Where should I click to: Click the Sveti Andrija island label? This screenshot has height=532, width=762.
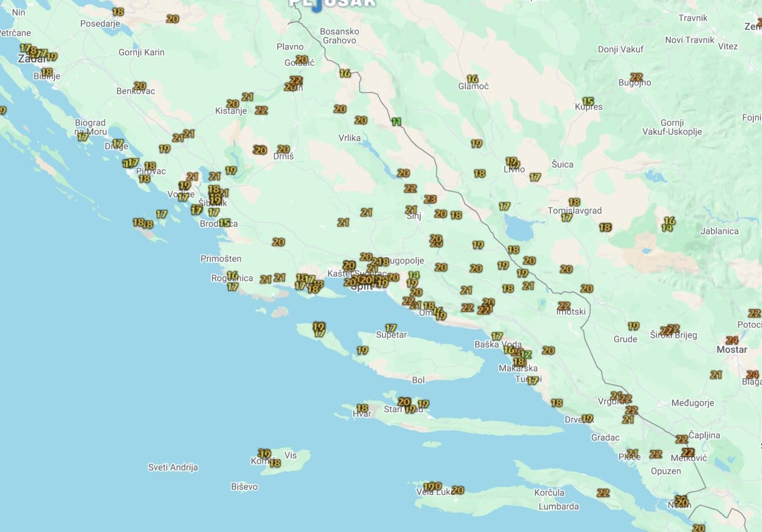click(173, 468)
